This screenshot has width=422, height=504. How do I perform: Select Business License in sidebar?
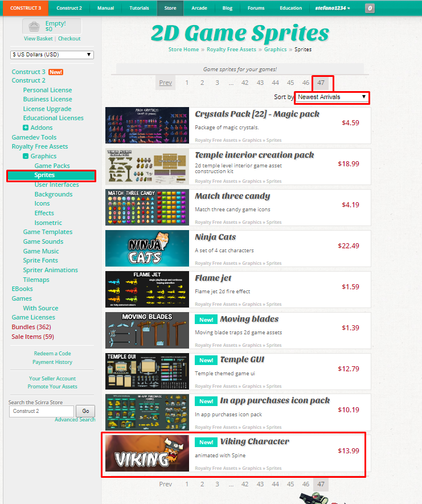47,99
